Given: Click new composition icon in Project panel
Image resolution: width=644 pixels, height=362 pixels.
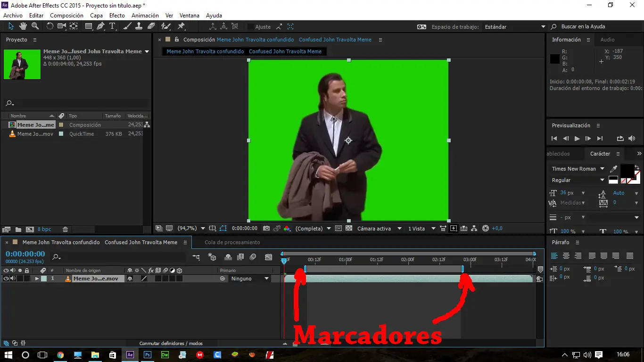Looking at the screenshot, I should (30, 230).
